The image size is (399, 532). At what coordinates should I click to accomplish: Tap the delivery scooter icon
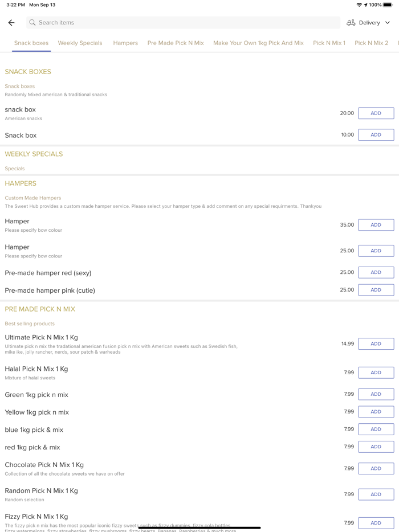pos(351,23)
